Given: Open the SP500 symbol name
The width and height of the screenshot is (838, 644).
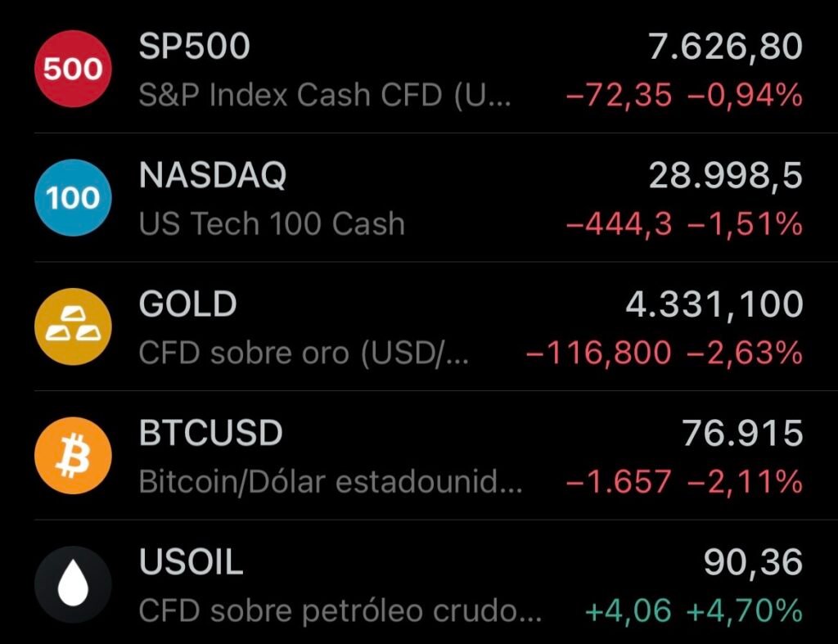Looking at the screenshot, I should (195, 46).
